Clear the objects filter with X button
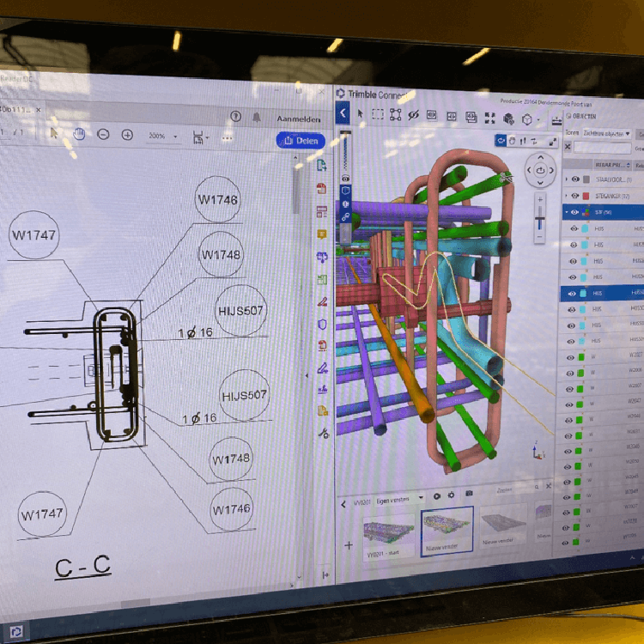Viewport: 644px width, 644px height. coord(568,146)
